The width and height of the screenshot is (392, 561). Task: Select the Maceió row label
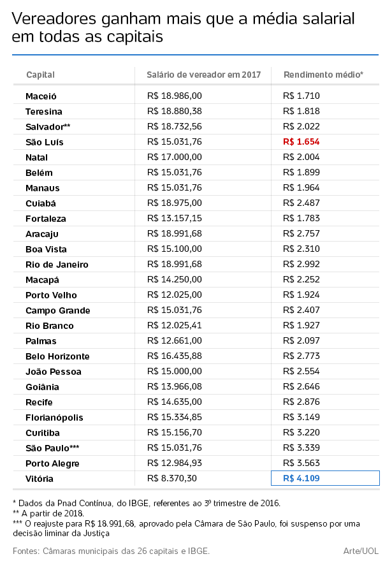(41, 96)
